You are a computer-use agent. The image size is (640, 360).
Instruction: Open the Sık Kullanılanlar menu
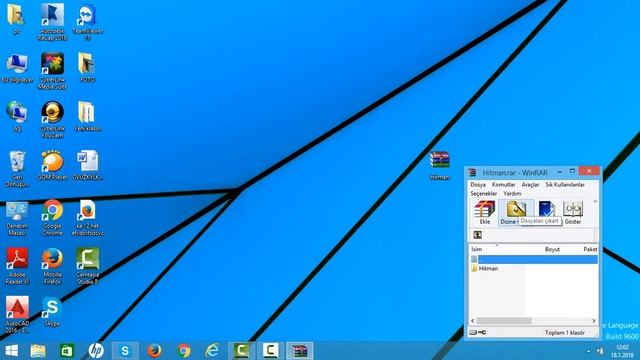pos(565,185)
